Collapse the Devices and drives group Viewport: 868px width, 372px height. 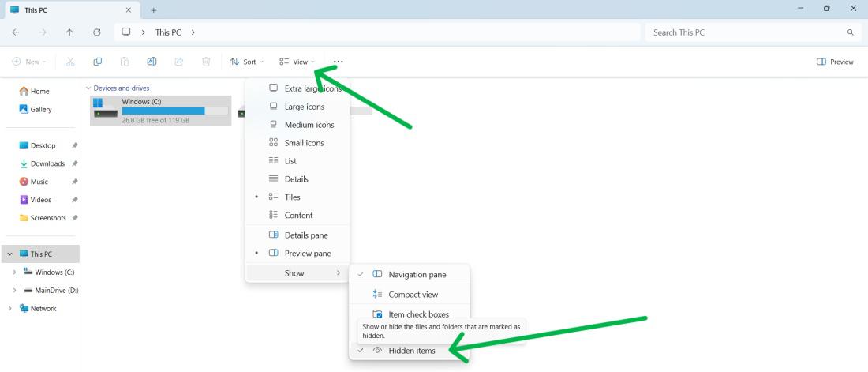88,88
